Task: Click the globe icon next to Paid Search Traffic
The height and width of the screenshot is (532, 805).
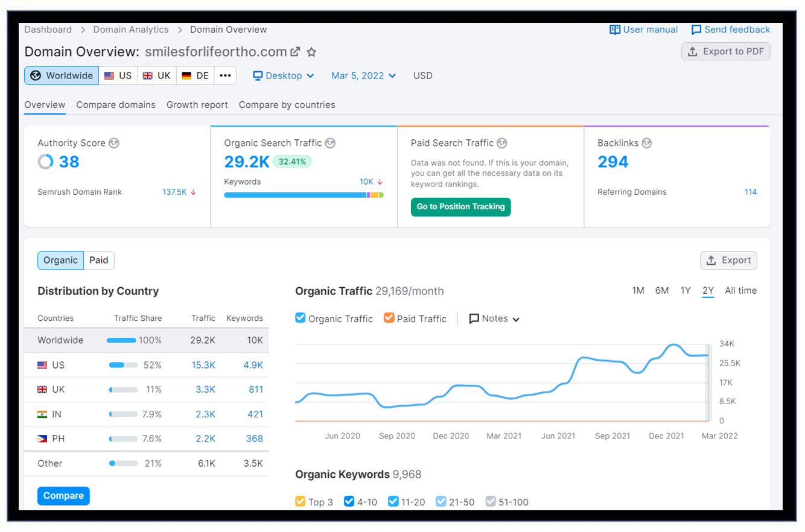Action: point(502,143)
